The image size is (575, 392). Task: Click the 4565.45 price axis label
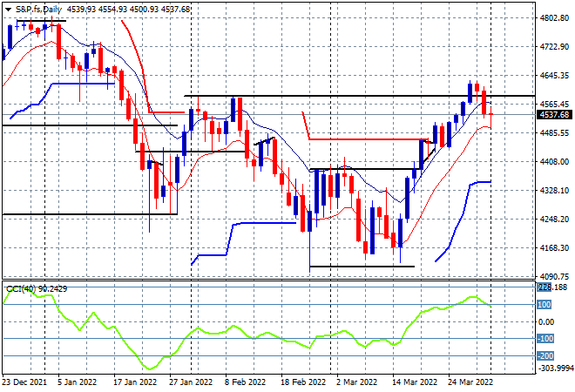(554, 105)
